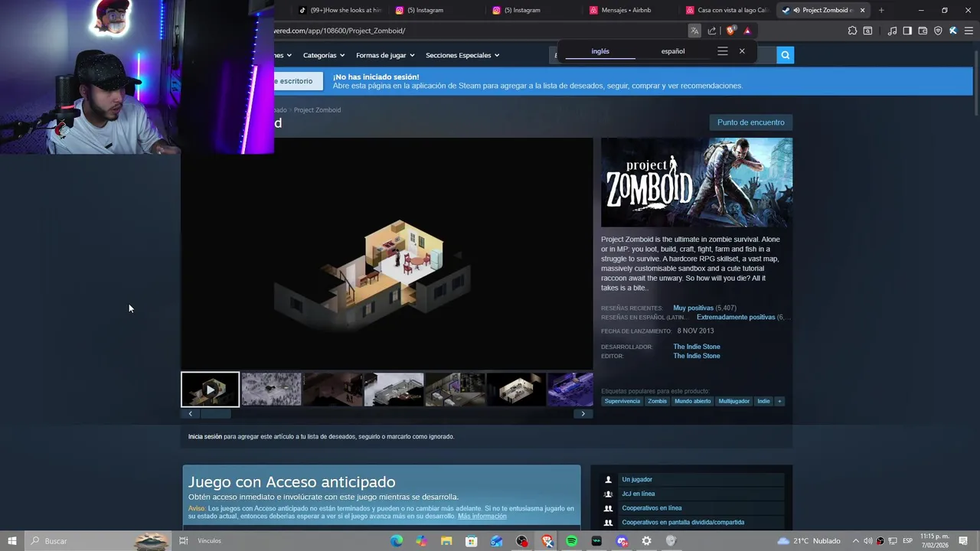
Task: Open the browser hamburger main menu
Action: point(969,31)
